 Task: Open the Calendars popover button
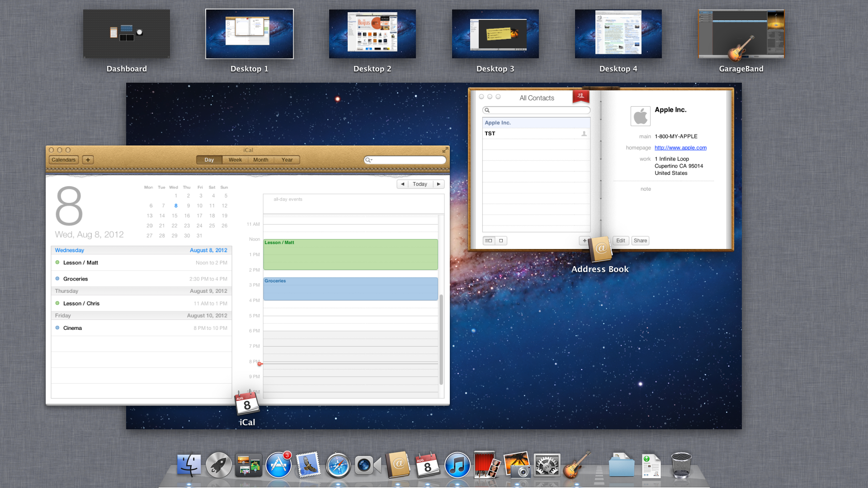(63, 160)
